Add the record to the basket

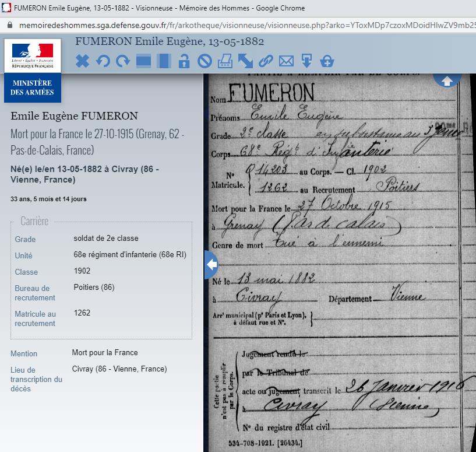pyautogui.click(x=327, y=61)
